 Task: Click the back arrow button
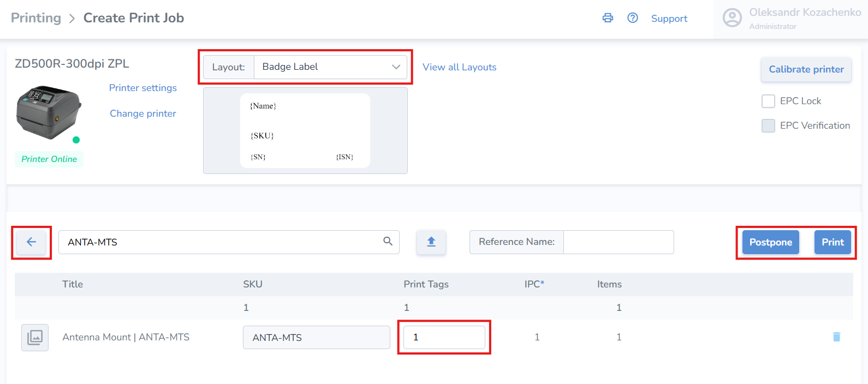coord(32,242)
